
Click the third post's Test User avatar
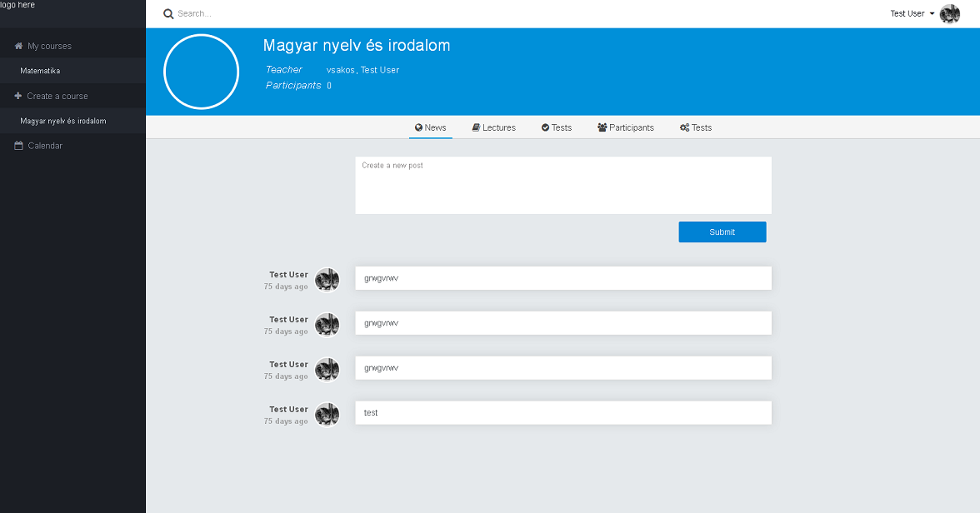click(327, 369)
